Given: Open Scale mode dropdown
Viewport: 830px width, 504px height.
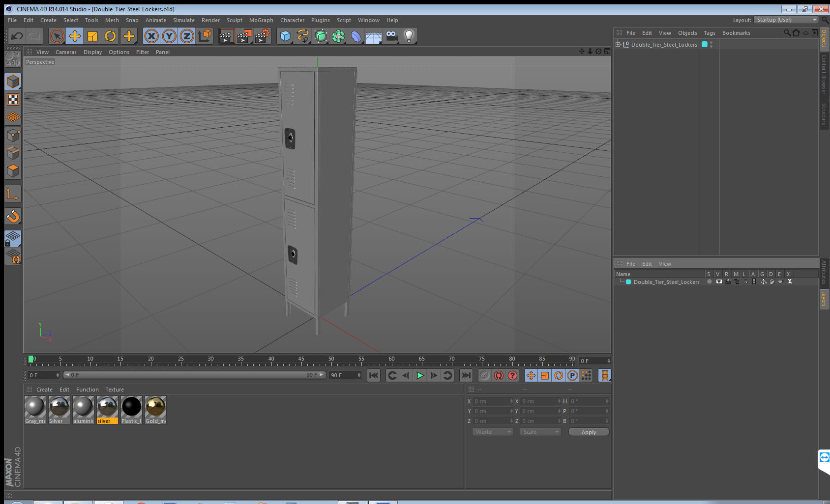Looking at the screenshot, I should [540, 432].
